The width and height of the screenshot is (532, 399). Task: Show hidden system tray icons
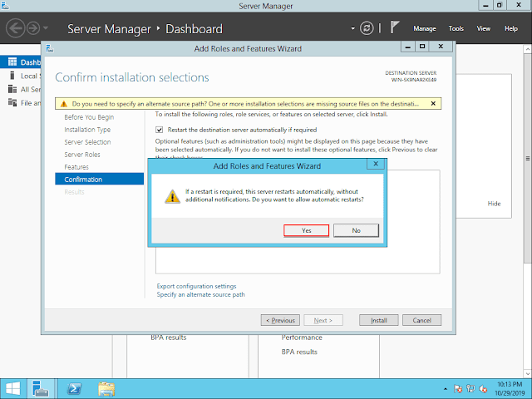(x=446, y=389)
